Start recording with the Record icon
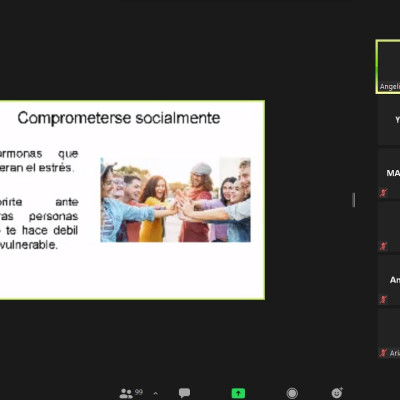This screenshot has height=400, width=400. coord(292,393)
